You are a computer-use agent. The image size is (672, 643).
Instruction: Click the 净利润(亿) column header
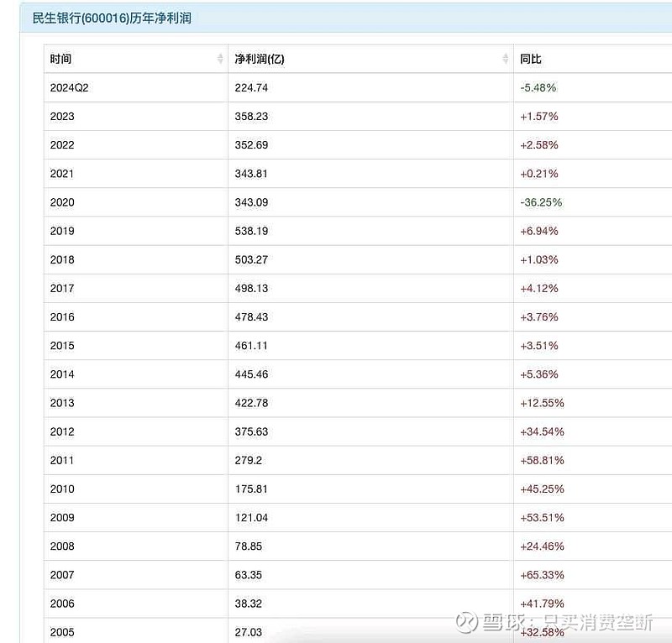point(370,59)
